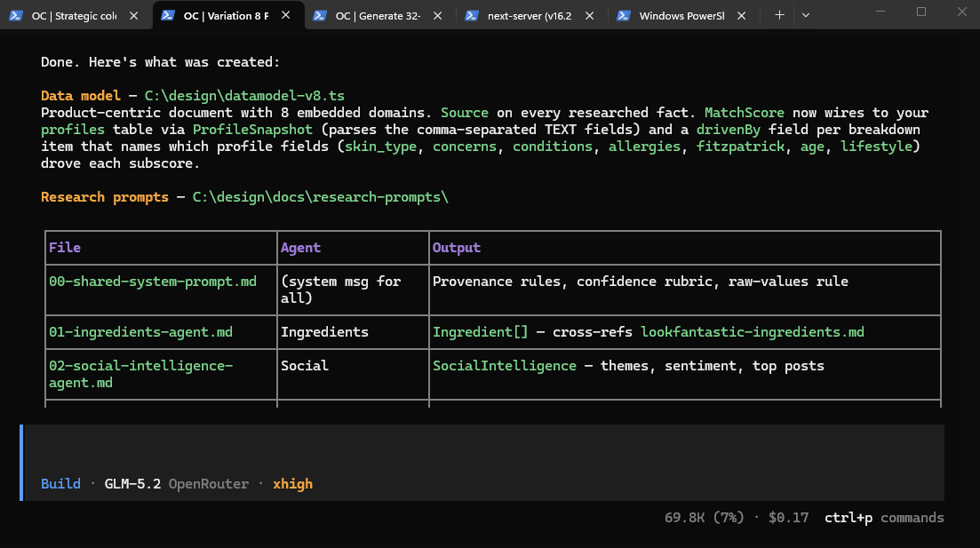This screenshot has height=548, width=980.
Task: Click the Social agent cell
Action: click(305, 366)
